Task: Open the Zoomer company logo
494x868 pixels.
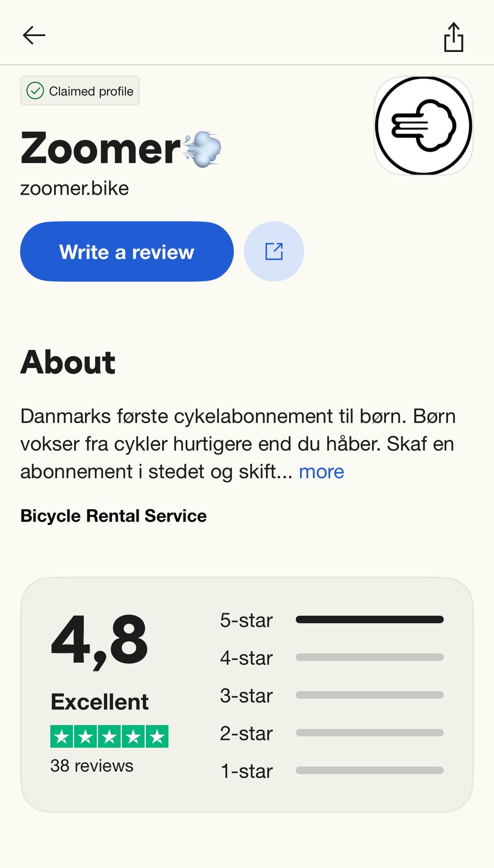Action: pyautogui.click(x=423, y=126)
